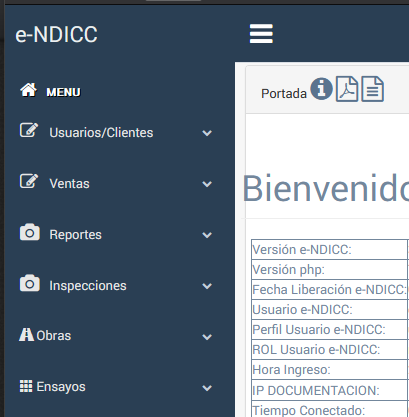The width and height of the screenshot is (409, 417).
Task: Expand the Ventas submenu chevron
Action: (x=207, y=184)
